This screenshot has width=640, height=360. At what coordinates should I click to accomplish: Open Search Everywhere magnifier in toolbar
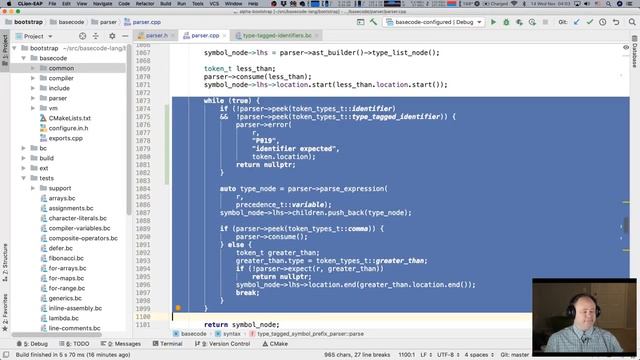pos(632,22)
